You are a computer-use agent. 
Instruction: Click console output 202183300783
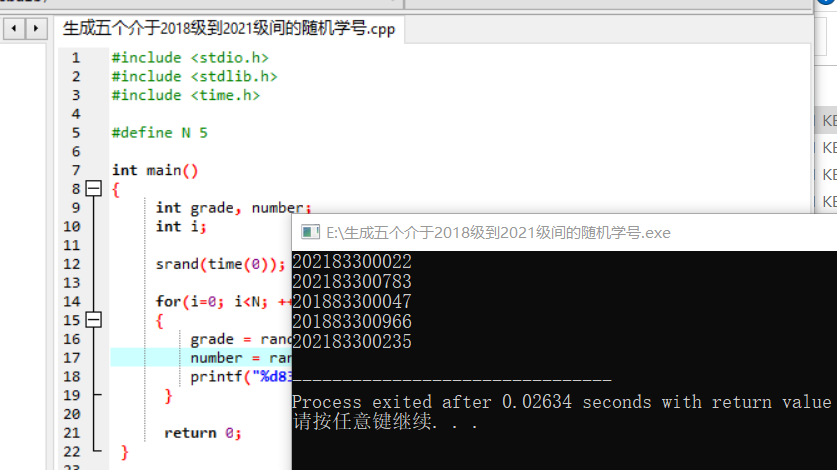coord(352,281)
